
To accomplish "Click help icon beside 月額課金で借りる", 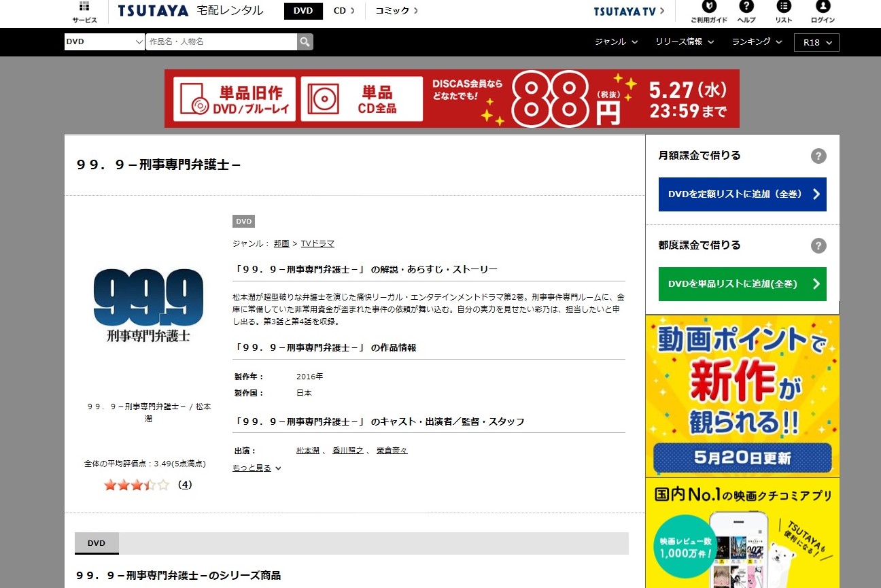I will pyautogui.click(x=818, y=156).
